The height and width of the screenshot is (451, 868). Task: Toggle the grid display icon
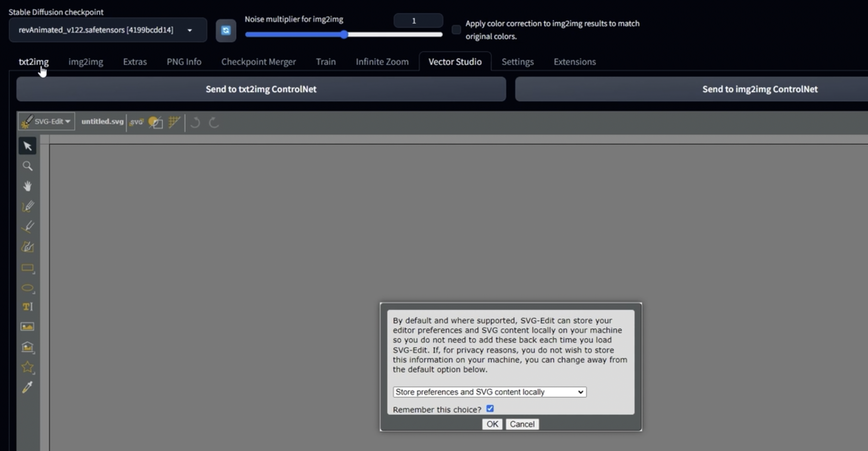(174, 122)
